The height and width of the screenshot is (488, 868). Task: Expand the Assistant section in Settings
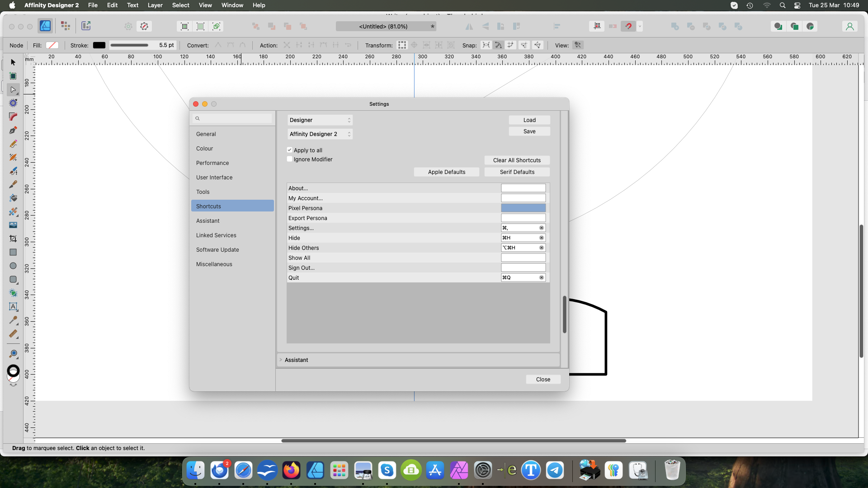tap(281, 360)
